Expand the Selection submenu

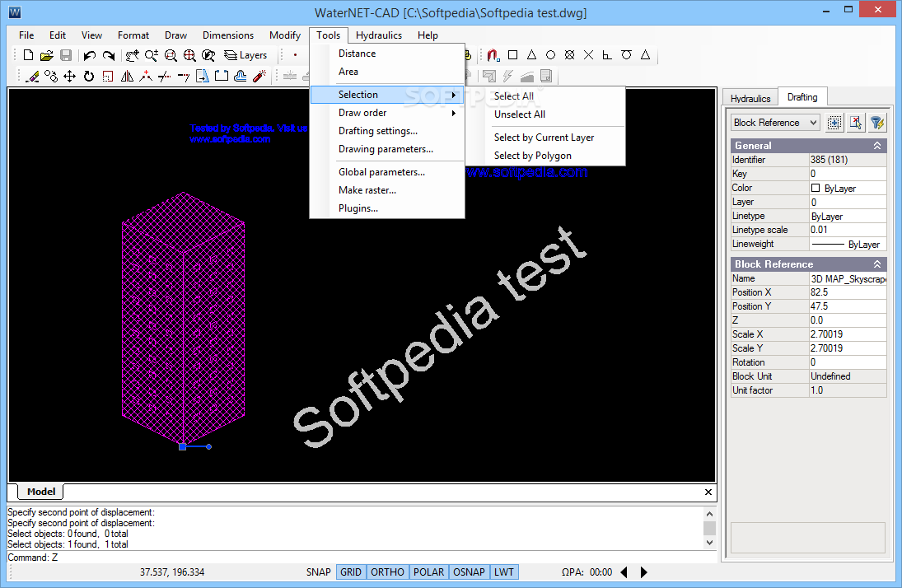click(x=387, y=95)
